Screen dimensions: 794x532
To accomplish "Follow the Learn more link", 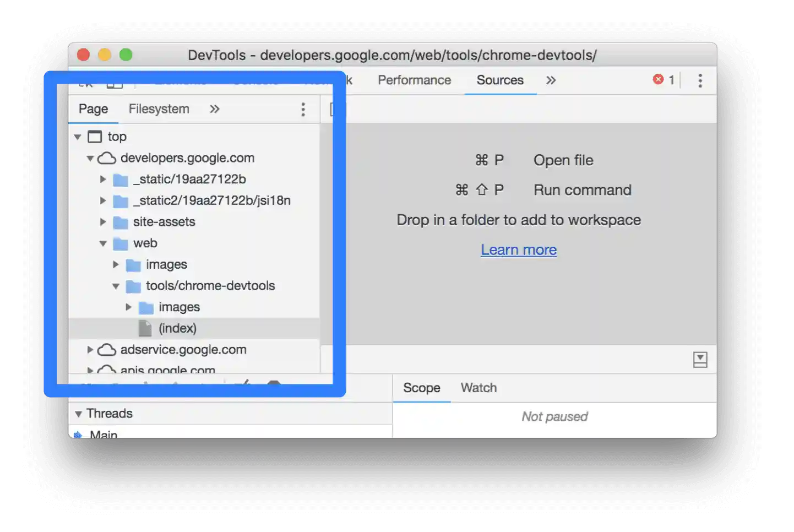I will click(x=519, y=250).
